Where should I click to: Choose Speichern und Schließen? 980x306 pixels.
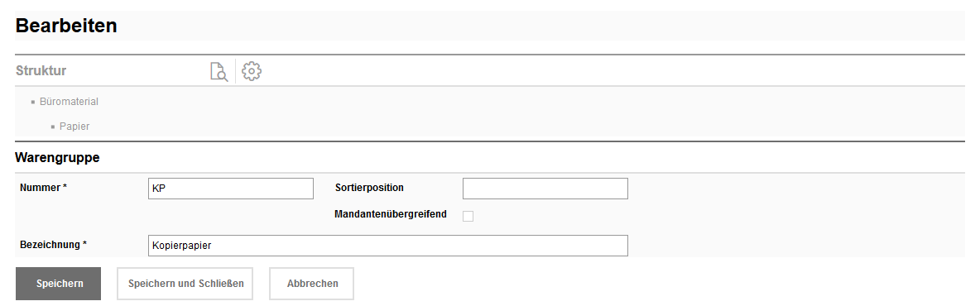pyautogui.click(x=185, y=284)
